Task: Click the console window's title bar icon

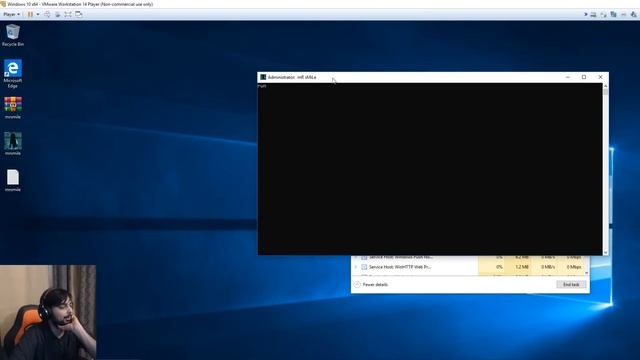Action: [x=263, y=77]
